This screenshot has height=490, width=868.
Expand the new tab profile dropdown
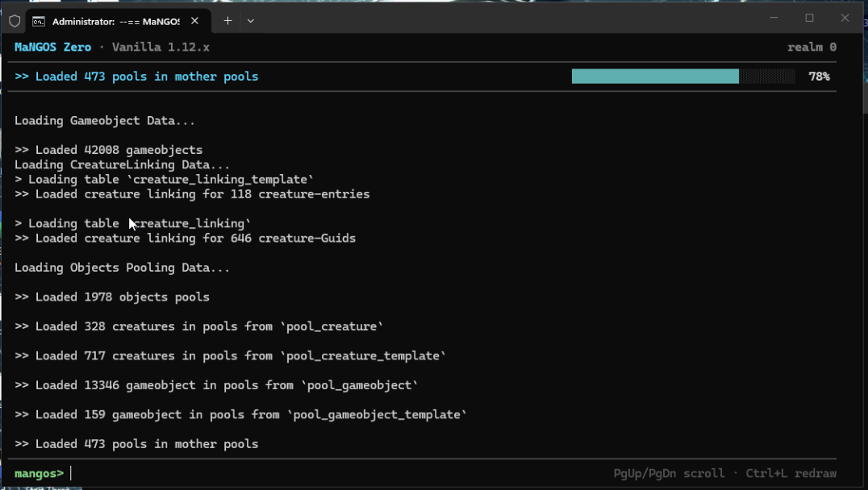coord(251,21)
